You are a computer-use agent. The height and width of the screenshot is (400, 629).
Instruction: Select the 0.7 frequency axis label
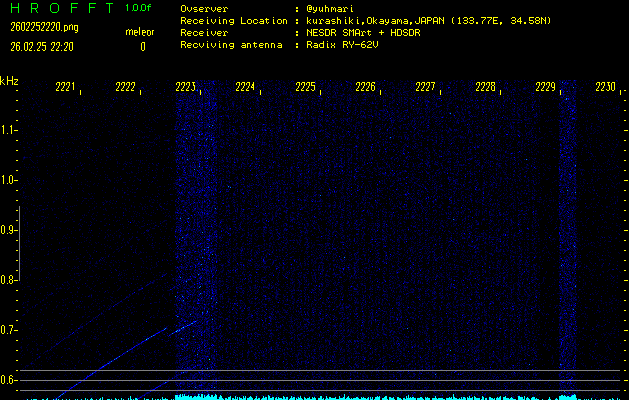click(x=9, y=330)
